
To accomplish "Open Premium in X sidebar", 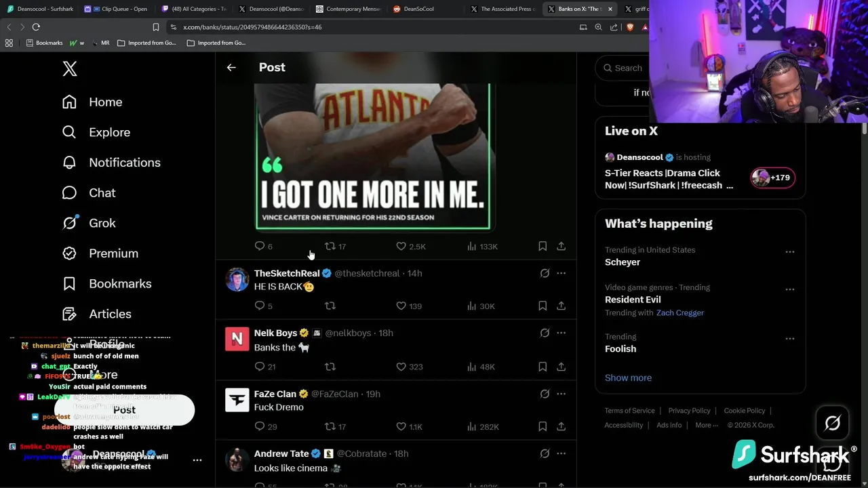I will [x=100, y=253].
